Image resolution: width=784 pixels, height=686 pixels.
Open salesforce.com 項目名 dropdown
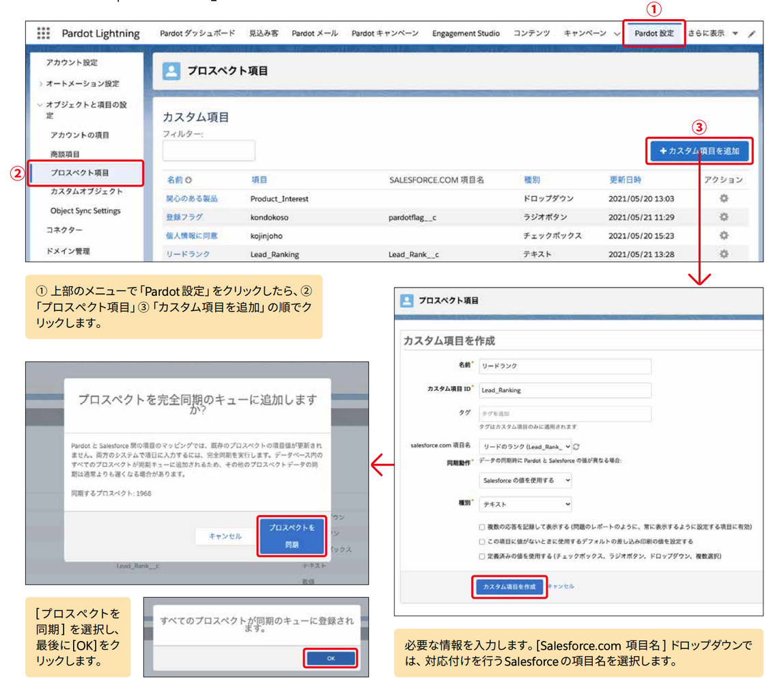click(525, 446)
